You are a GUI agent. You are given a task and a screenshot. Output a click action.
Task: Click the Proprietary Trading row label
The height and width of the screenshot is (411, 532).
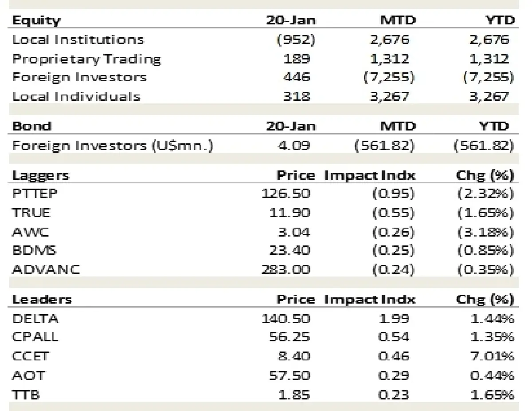coord(86,59)
